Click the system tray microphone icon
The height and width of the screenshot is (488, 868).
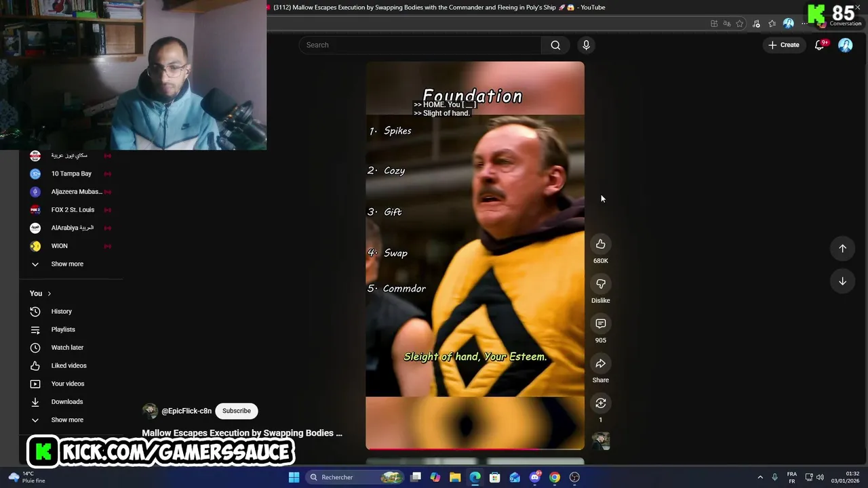point(775,477)
